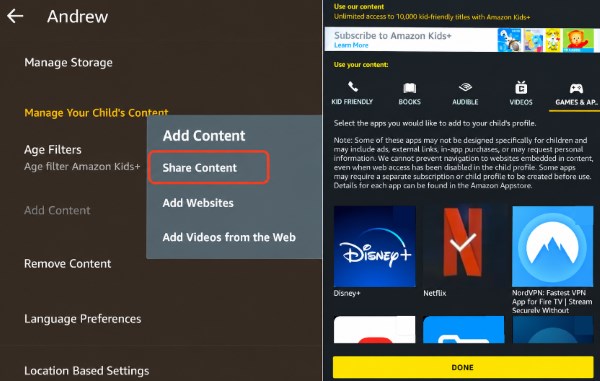Viewport: 600px width, 381px height.
Task: Select the white app tile with red icon
Action: tap(374, 329)
